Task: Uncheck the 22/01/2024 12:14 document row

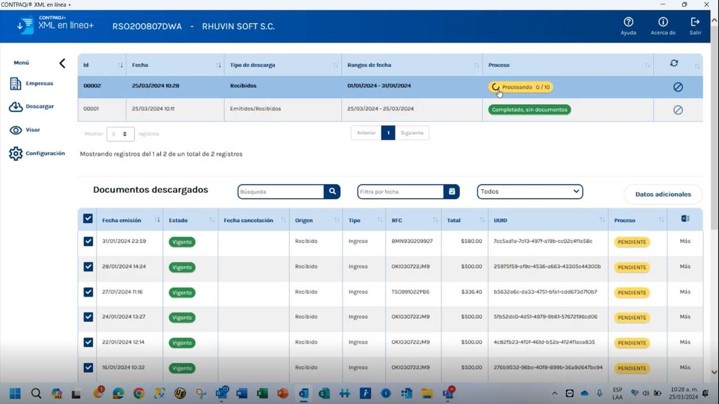Action: [x=88, y=343]
